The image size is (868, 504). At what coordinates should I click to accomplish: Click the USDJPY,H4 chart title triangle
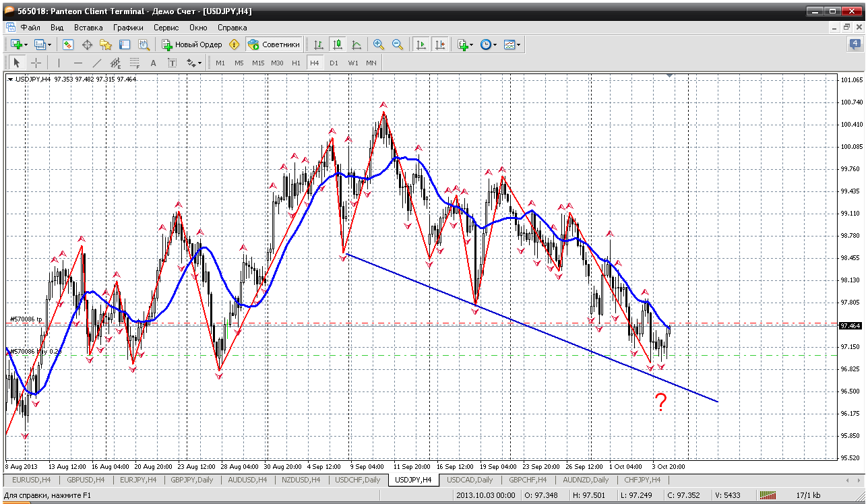pyautogui.click(x=10, y=79)
